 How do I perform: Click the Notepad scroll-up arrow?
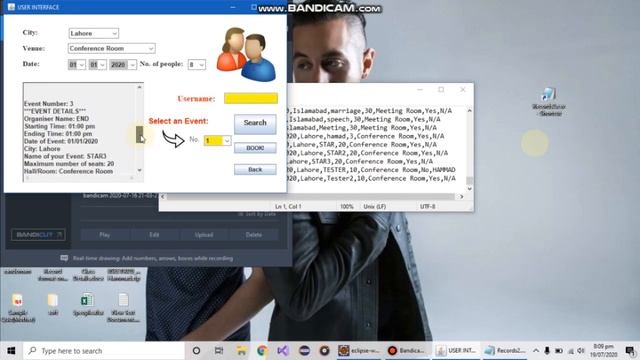(x=469, y=111)
